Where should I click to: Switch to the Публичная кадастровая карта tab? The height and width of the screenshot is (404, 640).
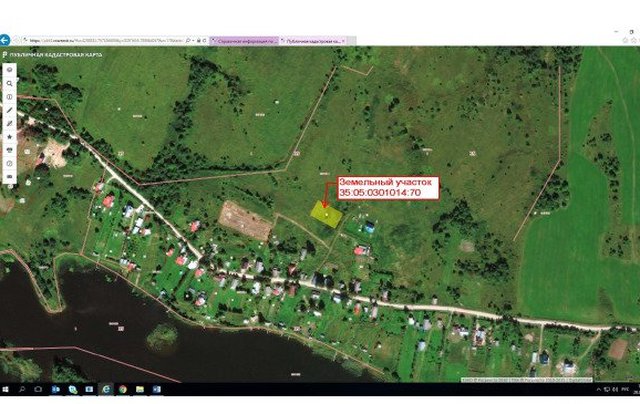click(313, 41)
